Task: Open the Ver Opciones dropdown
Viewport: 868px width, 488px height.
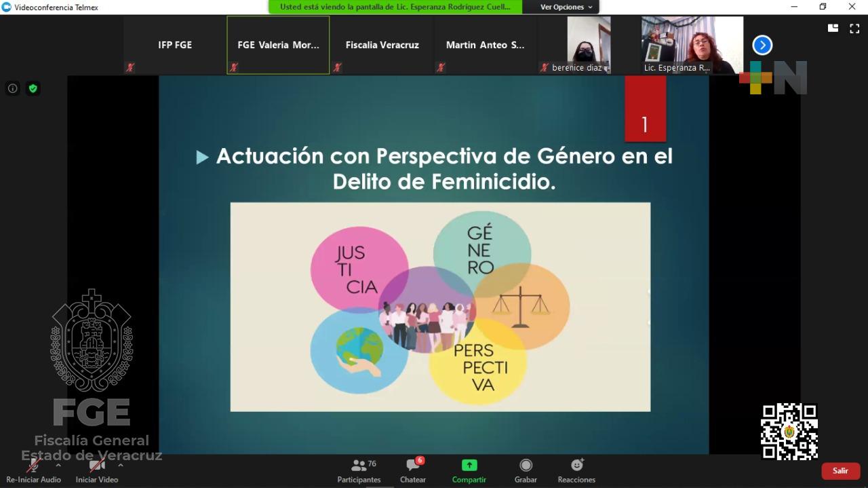Action: pyautogui.click(x=565, y=7)
